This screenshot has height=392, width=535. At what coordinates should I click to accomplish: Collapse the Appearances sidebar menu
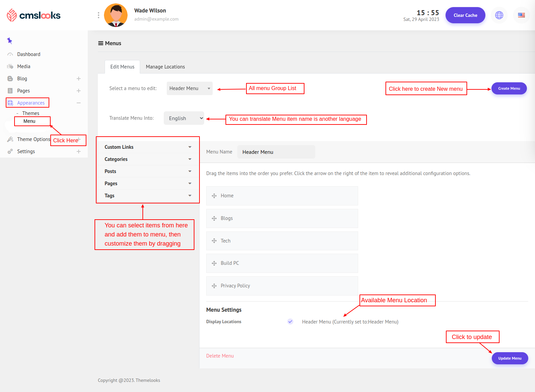pos(78,103)
